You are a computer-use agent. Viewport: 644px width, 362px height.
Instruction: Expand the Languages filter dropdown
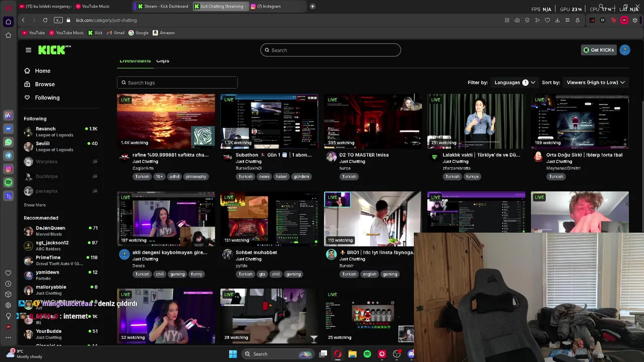coord(515,82)
